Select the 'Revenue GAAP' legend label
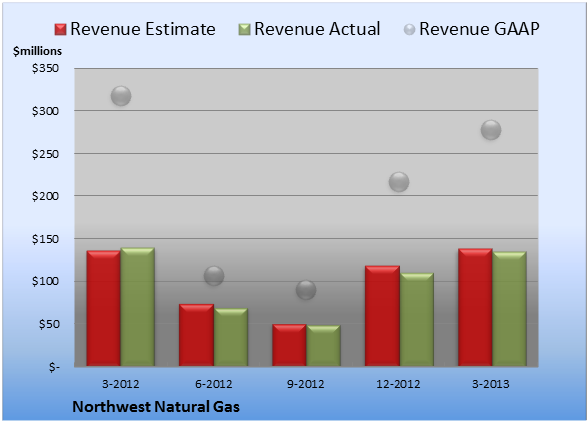This screenshot has width=588, height=422. (x=479, y=29)
